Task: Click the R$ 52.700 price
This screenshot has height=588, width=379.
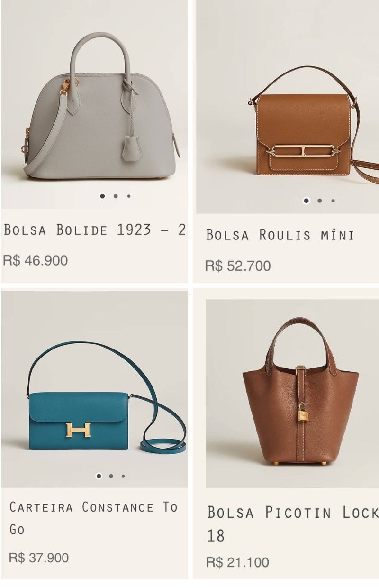Action: 238,266
